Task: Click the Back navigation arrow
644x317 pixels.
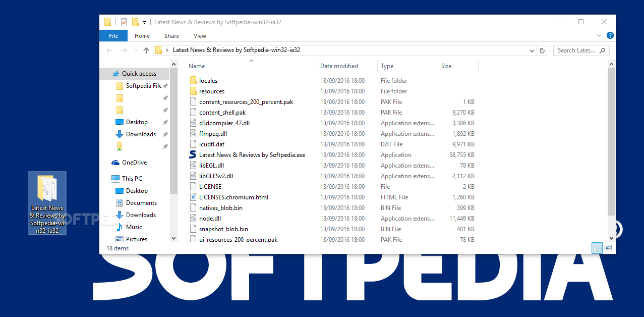Action: pyautogui.click(x=109, y=50)
